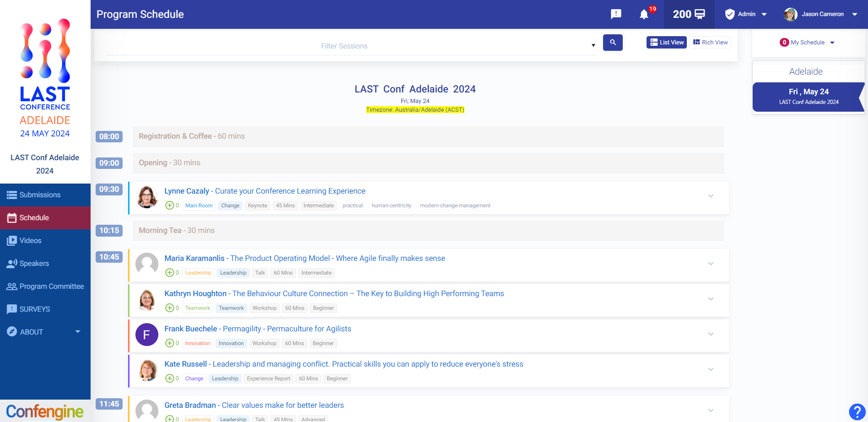This screenshot has width=868, height=422.
Task: Click the search magnifier button
Action: pyautogui.click(x=613, y=43)
